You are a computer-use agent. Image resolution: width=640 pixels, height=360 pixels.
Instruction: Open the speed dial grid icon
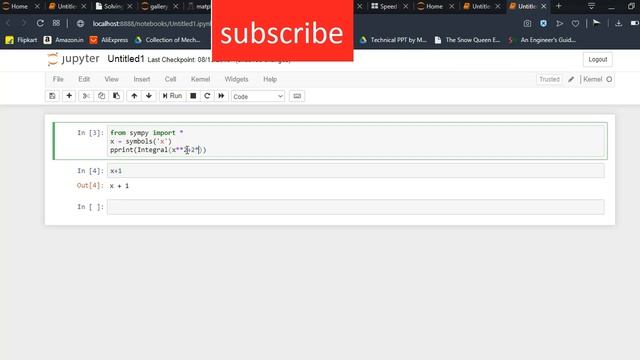pyautogui.click(x=56, y=23)
